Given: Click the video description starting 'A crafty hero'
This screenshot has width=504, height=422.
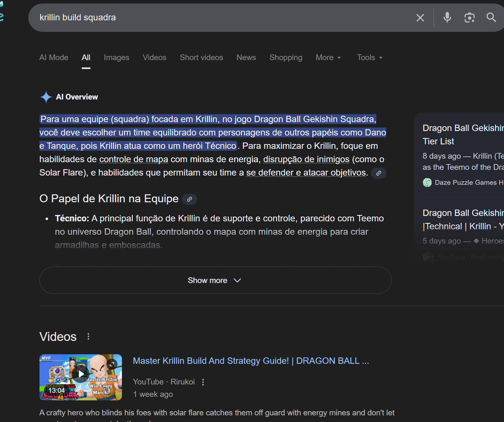Looking at the screenshot, I should coord(217,413).
